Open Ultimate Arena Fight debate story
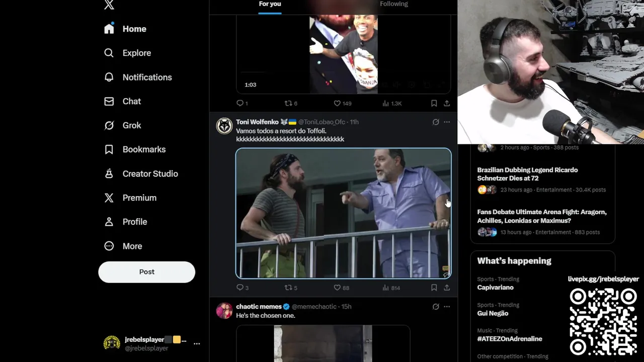644x362 pixels. click(x=542, y=222)
